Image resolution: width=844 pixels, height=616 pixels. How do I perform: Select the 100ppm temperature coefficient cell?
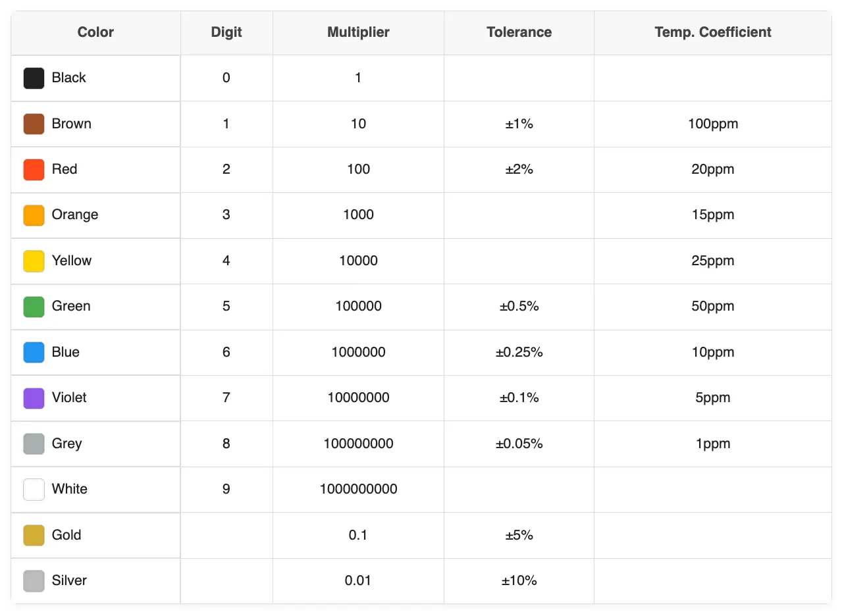click(x=712, y=124)
